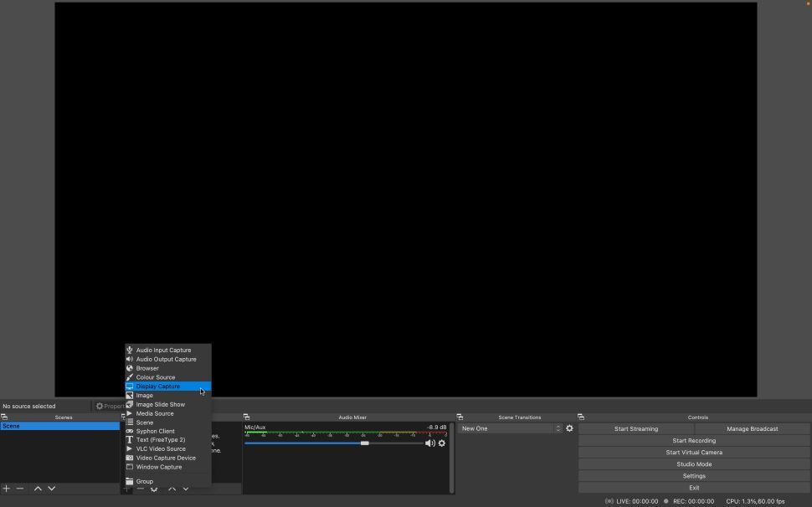The width and height of the screenshot is (812, 507).
Task: Add a VLC Video Source
Action: coord(167,449)
